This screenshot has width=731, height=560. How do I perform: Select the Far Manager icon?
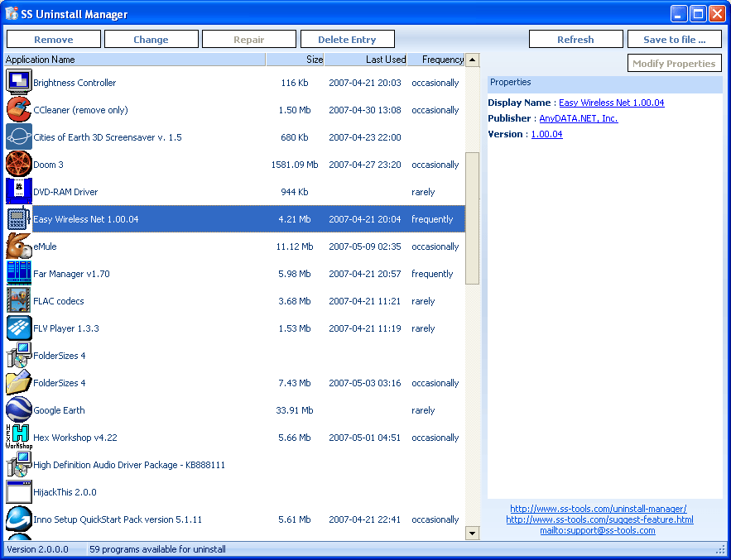[x=18, y=272]
